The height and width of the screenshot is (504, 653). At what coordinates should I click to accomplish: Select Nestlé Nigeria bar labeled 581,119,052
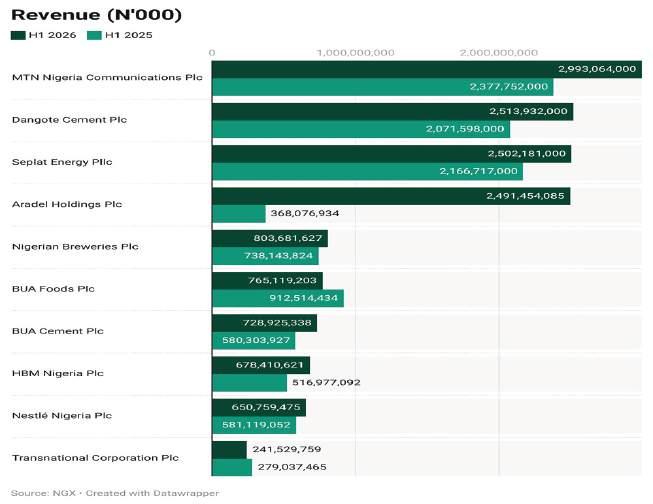coord(254,425)
